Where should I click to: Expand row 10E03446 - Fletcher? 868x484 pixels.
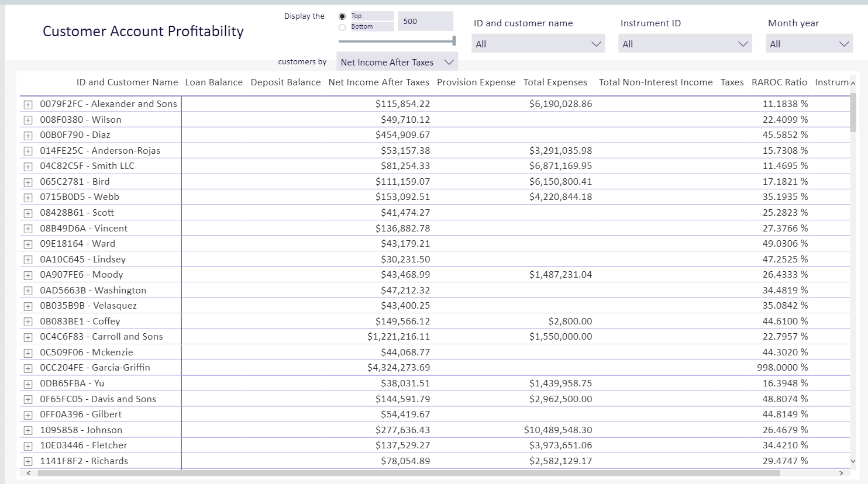coord(27,446)
